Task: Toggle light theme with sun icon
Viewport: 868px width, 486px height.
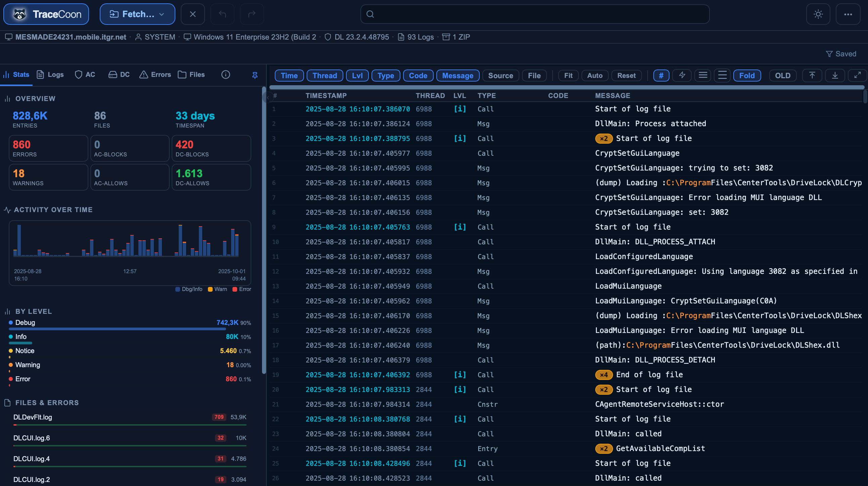Action: [818, 14]
